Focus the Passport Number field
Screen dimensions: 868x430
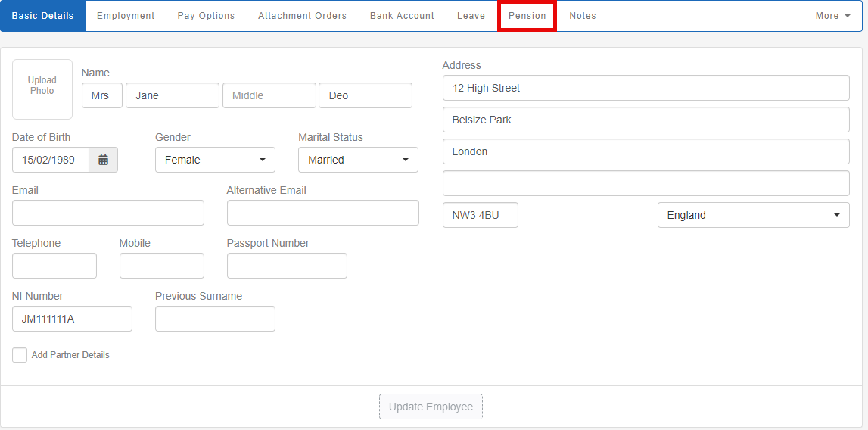(x=287, y=266)
